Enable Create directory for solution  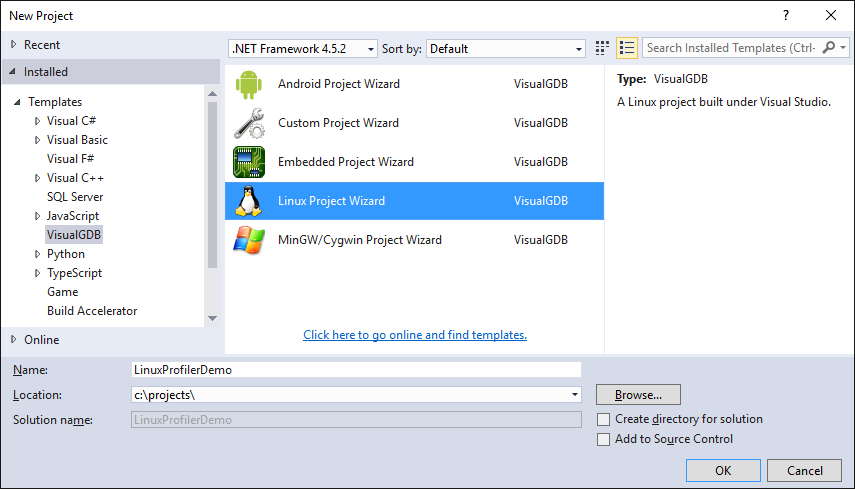[603, 419]
